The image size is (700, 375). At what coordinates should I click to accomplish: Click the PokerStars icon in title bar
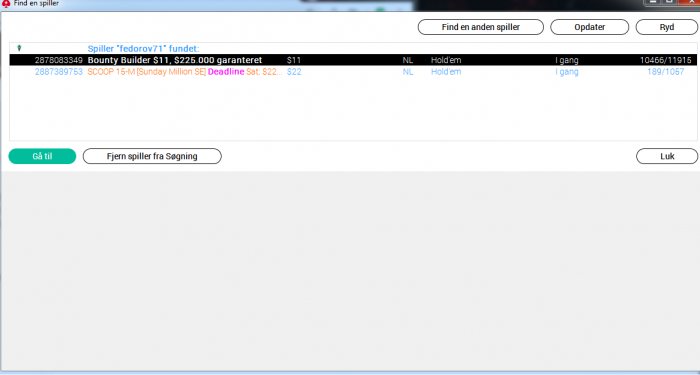tap(6, 3)
